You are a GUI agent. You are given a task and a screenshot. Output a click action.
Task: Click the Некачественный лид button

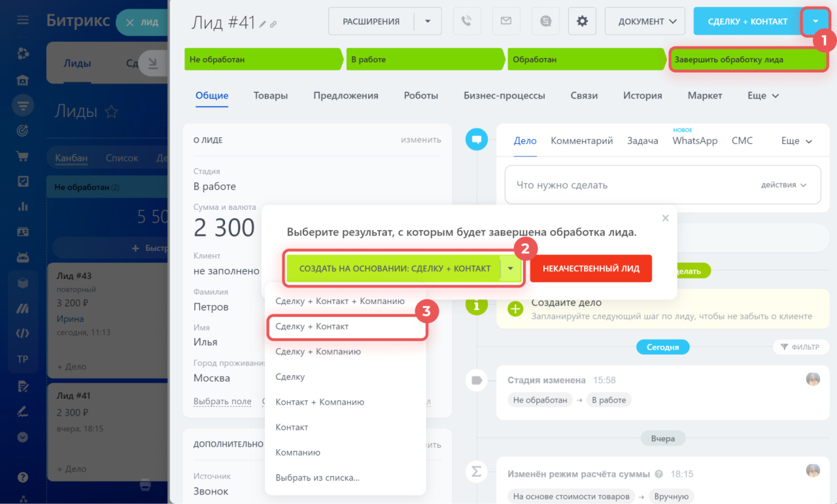click(590, 269)
